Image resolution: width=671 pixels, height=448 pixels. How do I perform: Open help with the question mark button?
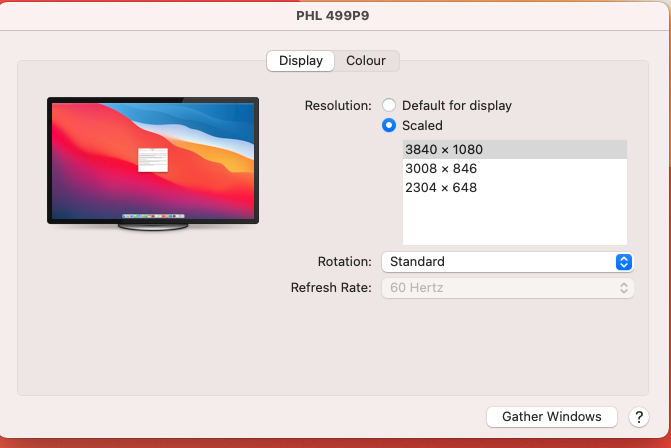(x=639, y=417)
